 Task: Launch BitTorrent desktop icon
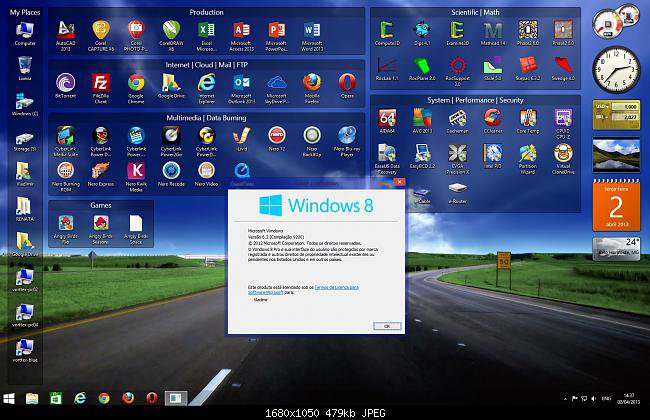[65, 86]
